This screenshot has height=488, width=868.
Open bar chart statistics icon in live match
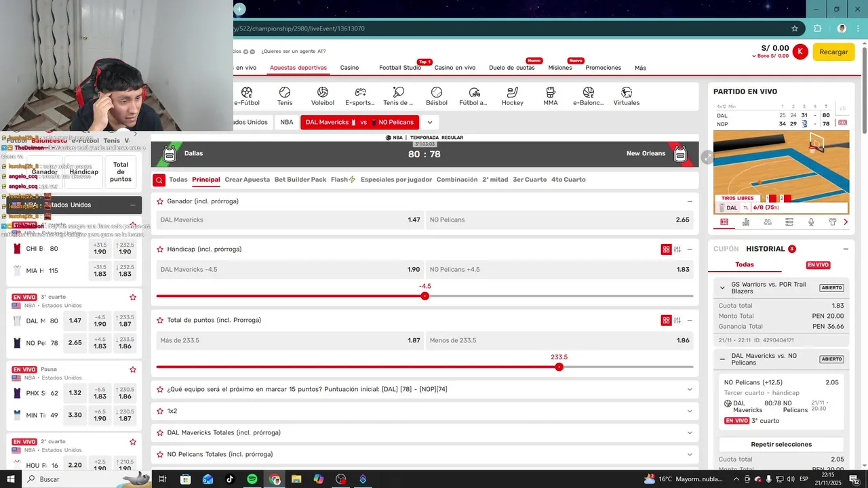pos(746,222)
